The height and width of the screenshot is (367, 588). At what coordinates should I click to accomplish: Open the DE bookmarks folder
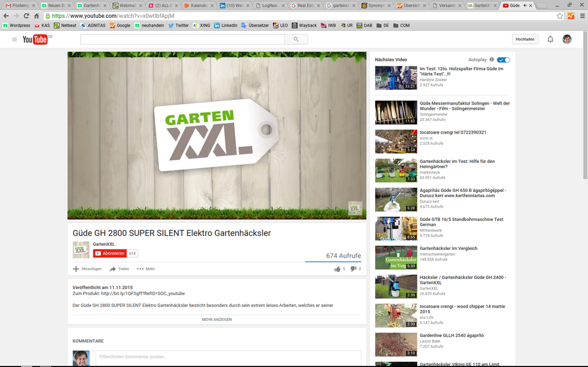pyautogui.click(x=382, y=26)
